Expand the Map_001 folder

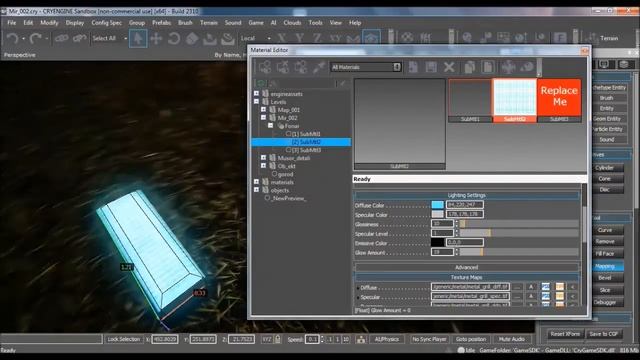pos(264,110)
